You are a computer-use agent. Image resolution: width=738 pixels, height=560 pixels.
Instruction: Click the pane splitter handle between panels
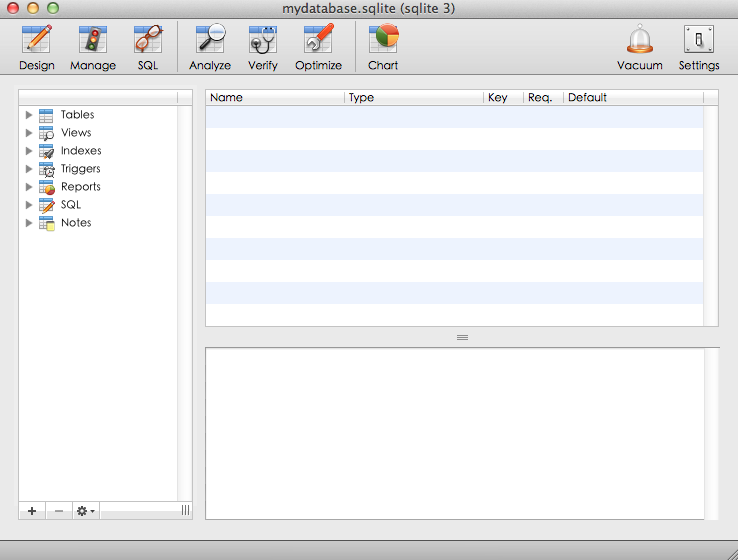[462, 337]
